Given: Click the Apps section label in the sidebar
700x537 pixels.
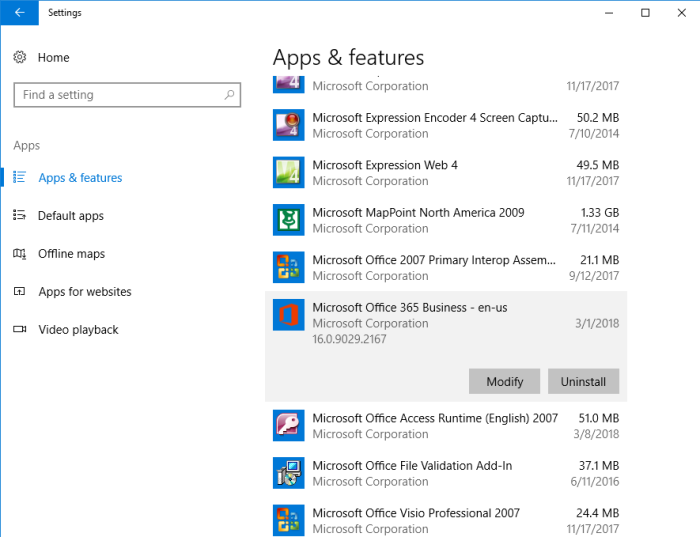Looking at the screenshot, I should pos(26,146).
